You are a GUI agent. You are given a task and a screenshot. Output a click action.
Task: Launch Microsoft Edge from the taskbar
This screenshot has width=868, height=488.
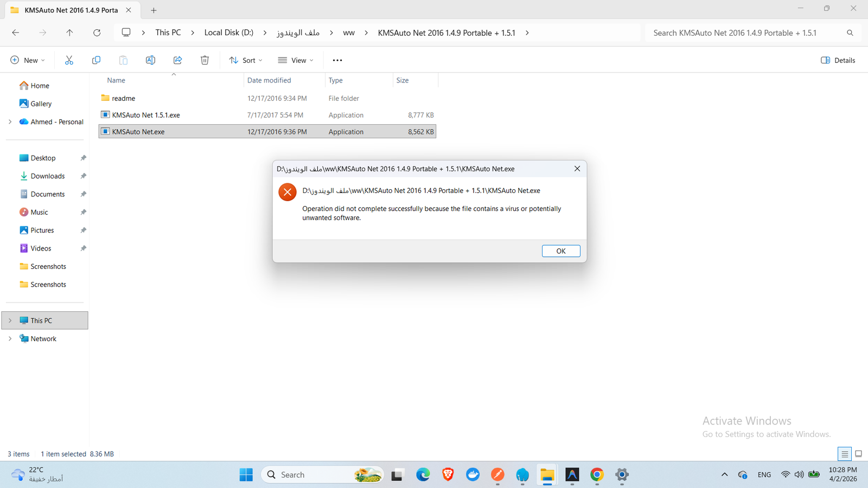pos(423,475)
